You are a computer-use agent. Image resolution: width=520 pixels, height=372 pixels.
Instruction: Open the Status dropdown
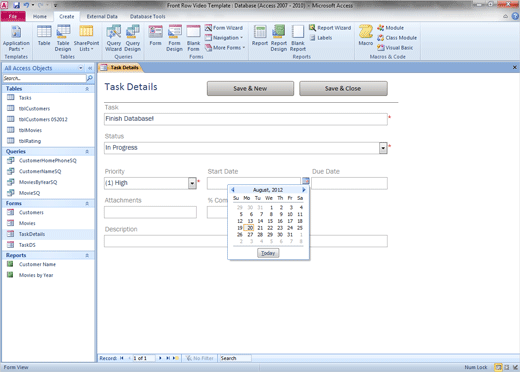point(383,148)
